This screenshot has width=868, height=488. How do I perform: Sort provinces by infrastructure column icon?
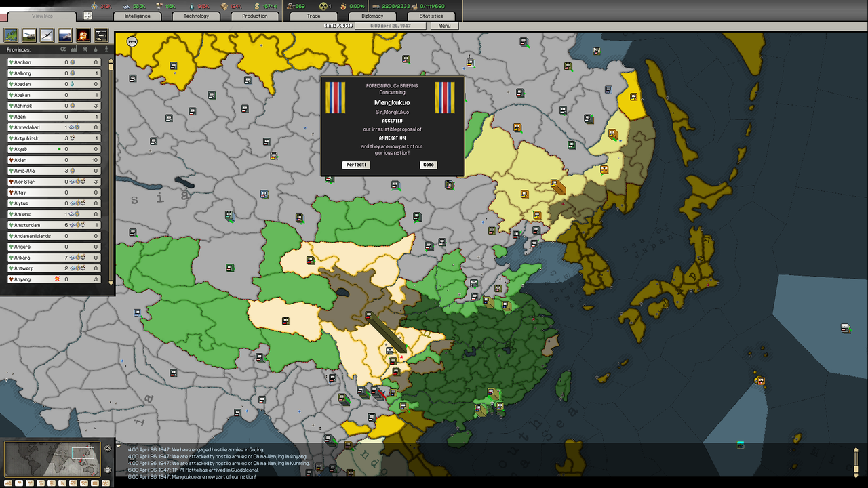pos(63,49)
